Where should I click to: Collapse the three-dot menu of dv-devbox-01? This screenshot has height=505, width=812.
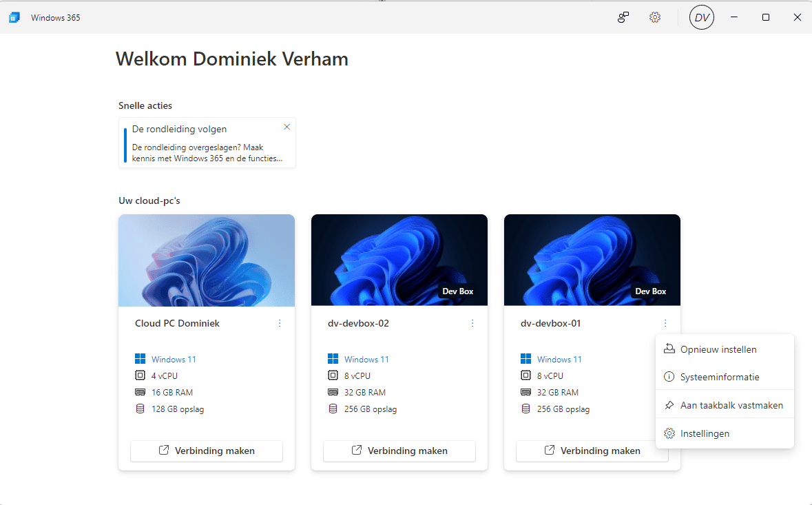[x=665, y=323]
